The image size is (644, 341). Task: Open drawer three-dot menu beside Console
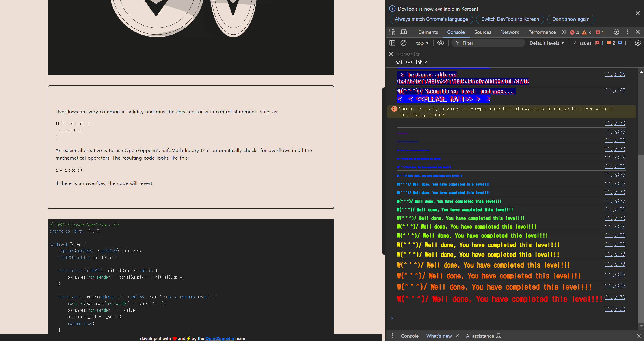[392, 336]
